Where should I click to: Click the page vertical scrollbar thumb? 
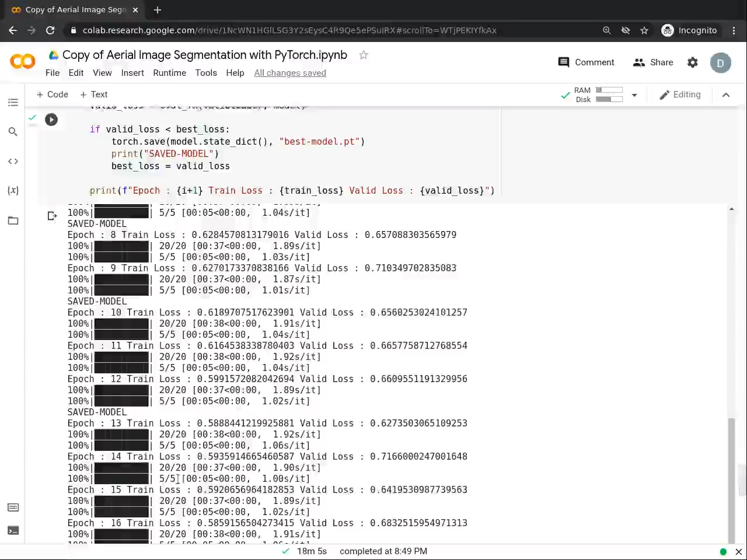pyautogui.click(x=742, y=480)
